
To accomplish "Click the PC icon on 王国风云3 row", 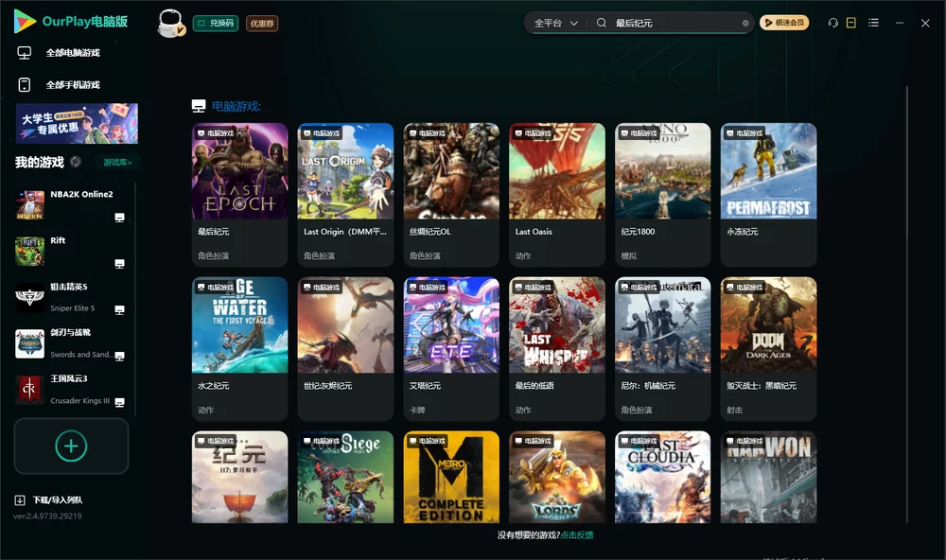I will click(119, 403).
